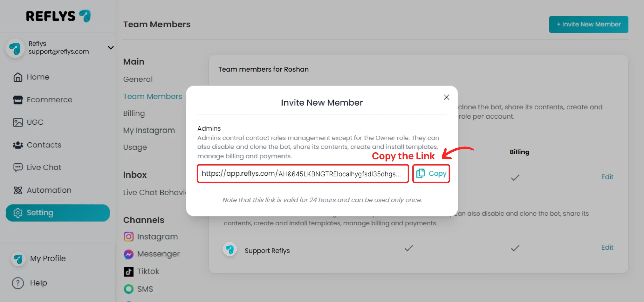
Task: Toggle Support Reflys first permission checkmark
Action: pos(409,248)
